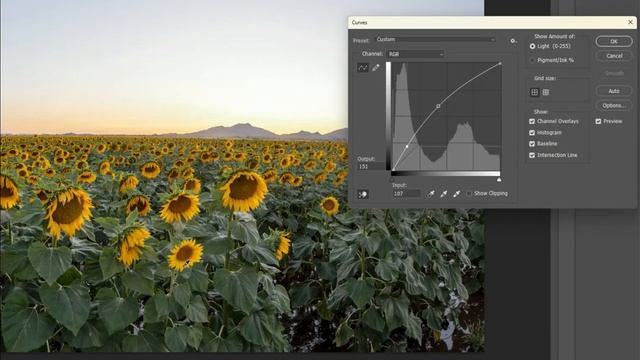Viewport: 640px width, 360px height.
Task: Select the middle curve control point
Action: pos(438,106)
